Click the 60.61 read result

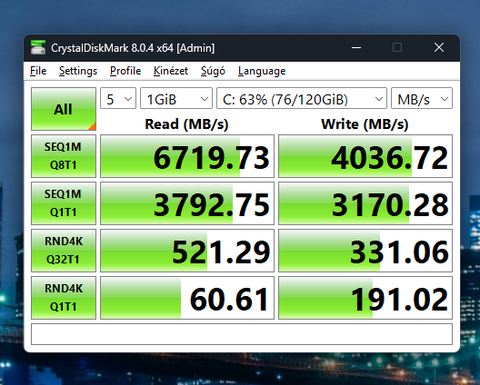click(x=187, y=298)
